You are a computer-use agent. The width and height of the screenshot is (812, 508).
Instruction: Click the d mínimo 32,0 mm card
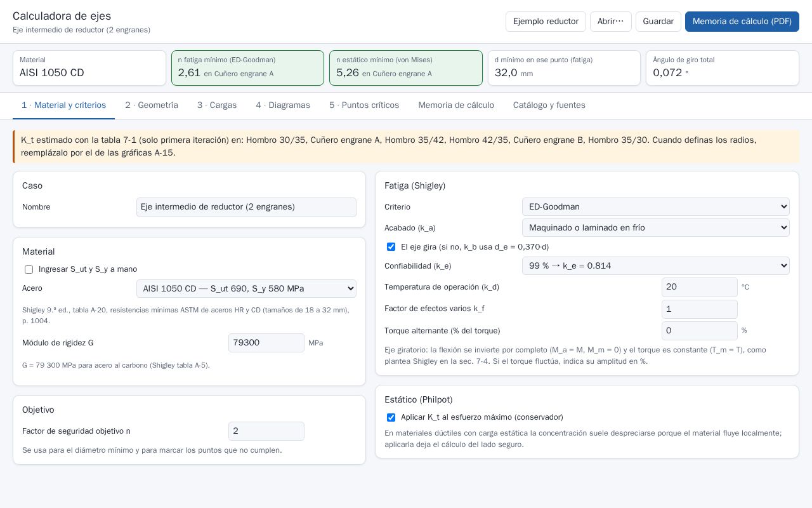point(564,68)
